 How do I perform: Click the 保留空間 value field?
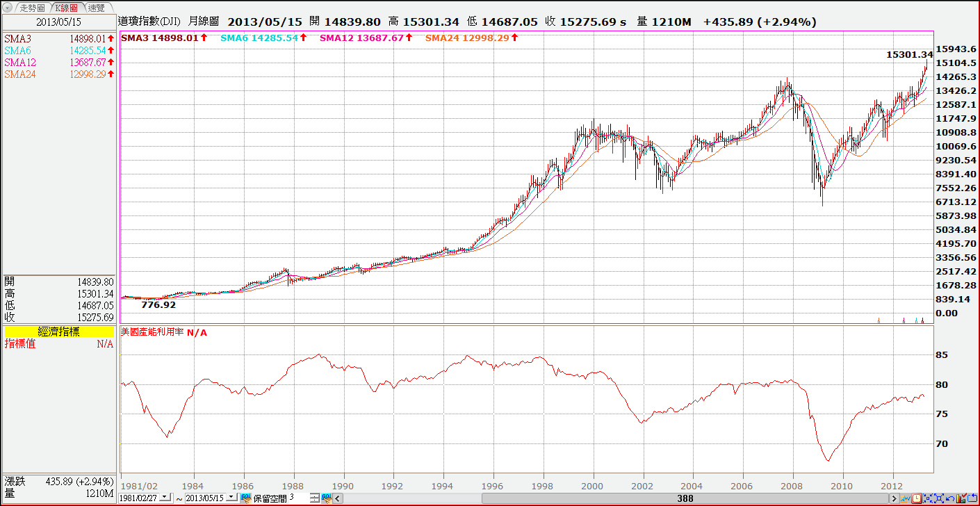[299, 498]
